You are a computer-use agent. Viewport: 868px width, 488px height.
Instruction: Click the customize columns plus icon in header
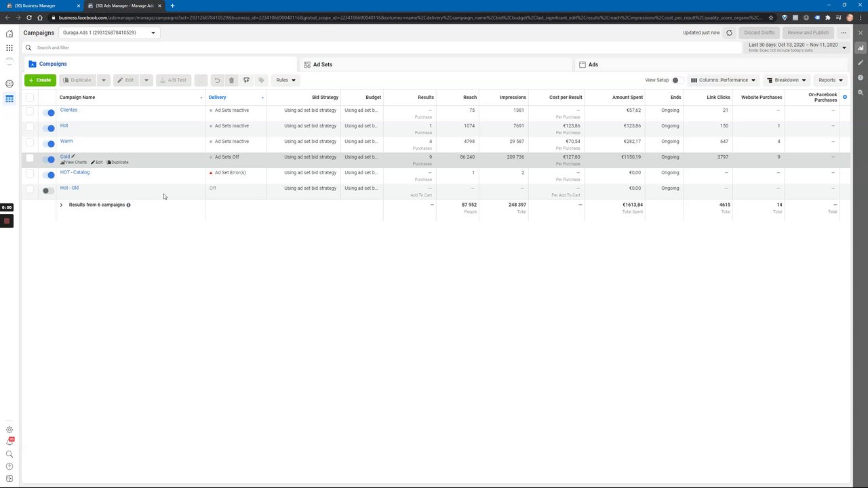click(845, 98)
